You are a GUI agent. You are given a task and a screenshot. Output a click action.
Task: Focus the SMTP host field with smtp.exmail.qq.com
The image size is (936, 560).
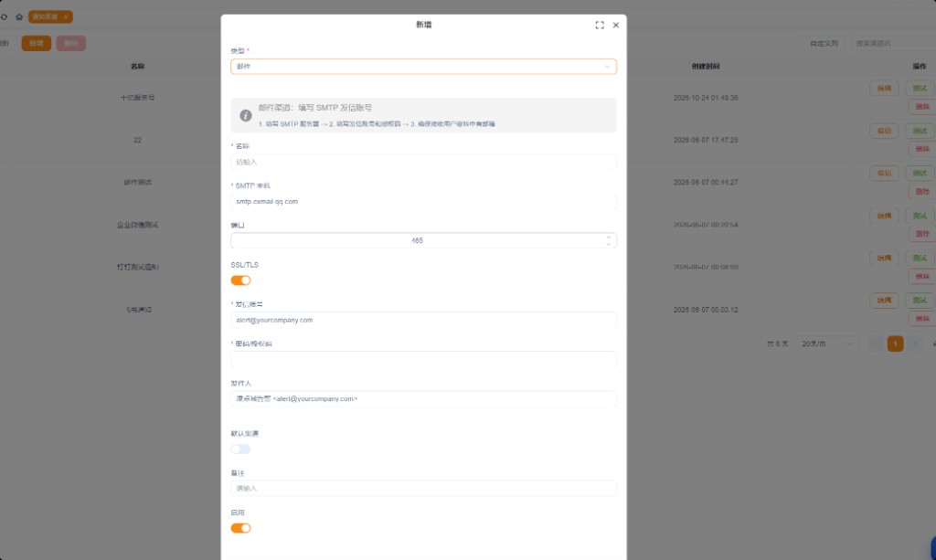coord(423,202)
